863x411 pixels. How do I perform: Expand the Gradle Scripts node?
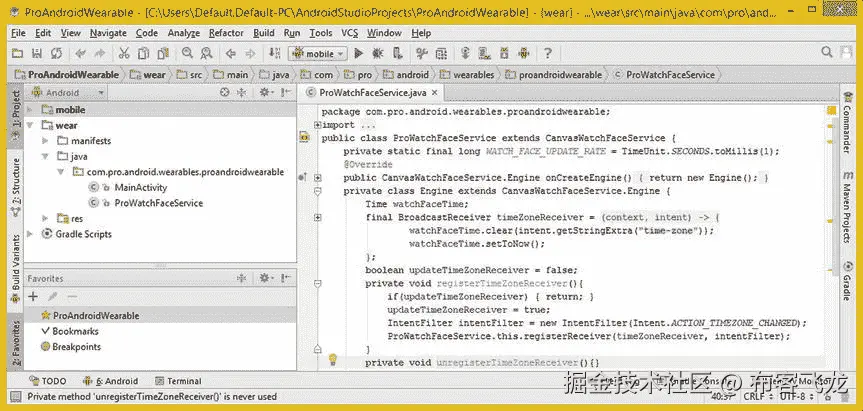[29, 234]
